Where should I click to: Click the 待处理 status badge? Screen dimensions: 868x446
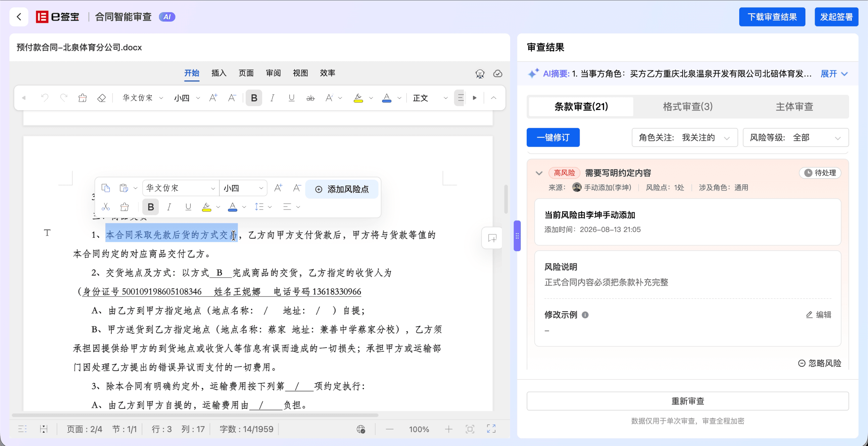click(820, 173)
